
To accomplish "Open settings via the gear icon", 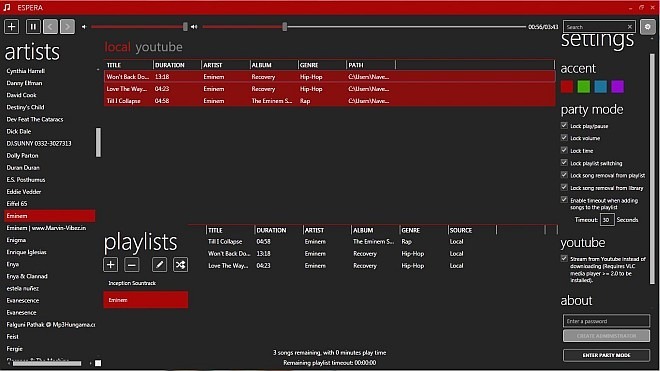I will pos(647,27).
